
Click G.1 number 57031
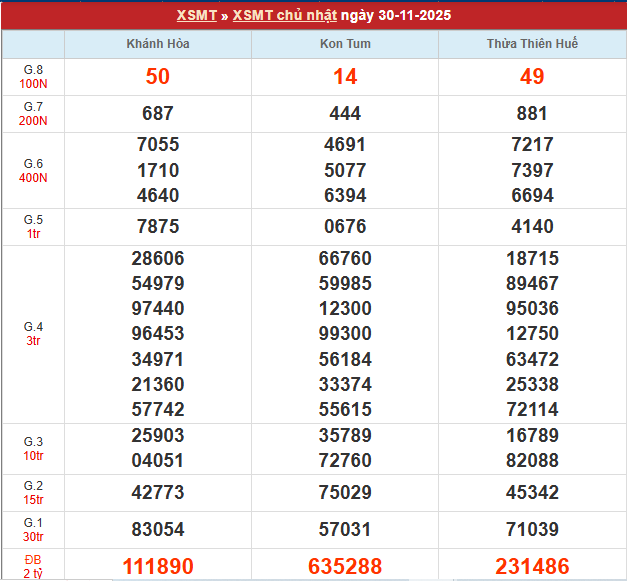click(x=345, y=530)
